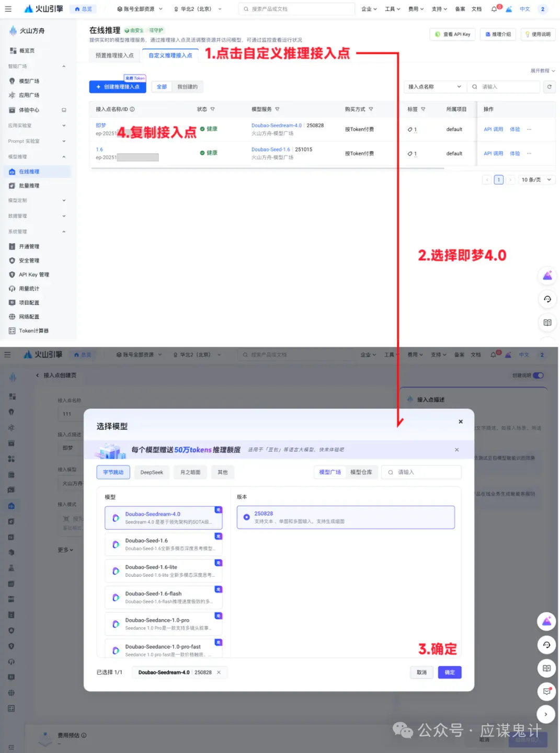Click the info icon beside 接入点名称/ID

point(132,109)
